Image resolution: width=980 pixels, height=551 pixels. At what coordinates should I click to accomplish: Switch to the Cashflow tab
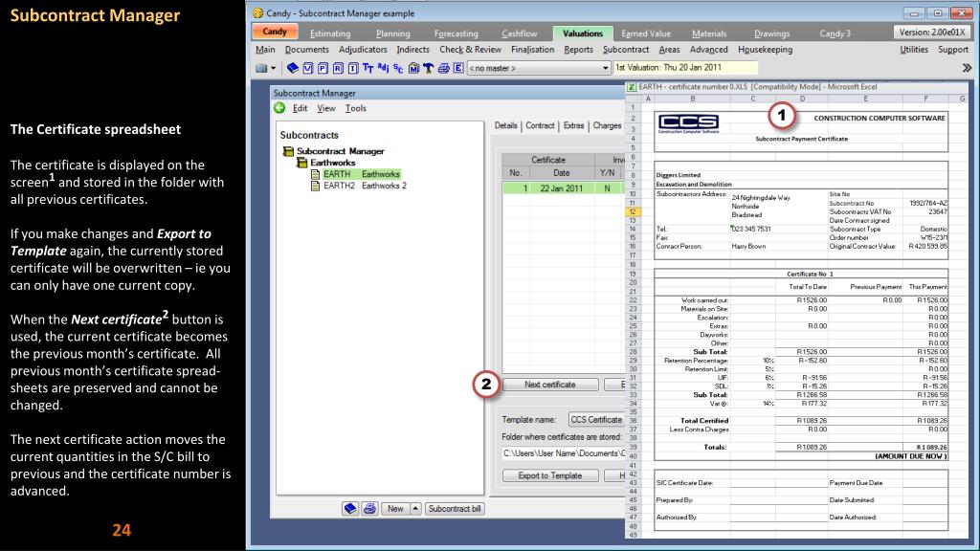pos(520,33)
